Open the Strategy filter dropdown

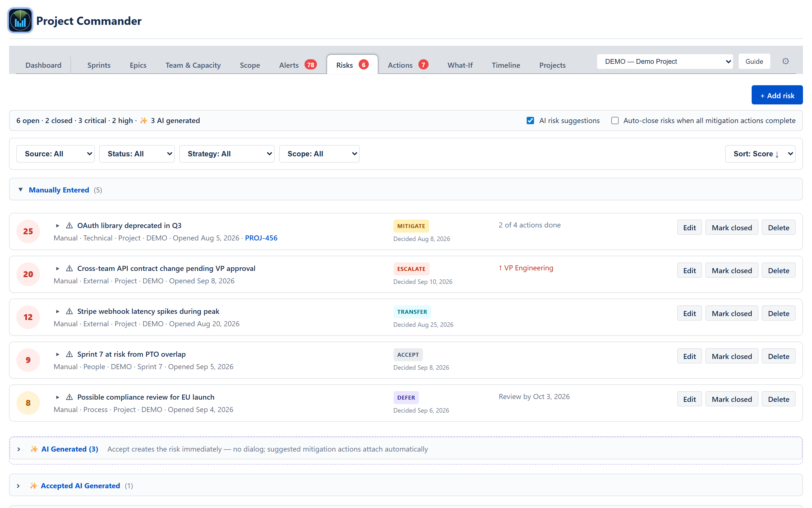(227, 154)
